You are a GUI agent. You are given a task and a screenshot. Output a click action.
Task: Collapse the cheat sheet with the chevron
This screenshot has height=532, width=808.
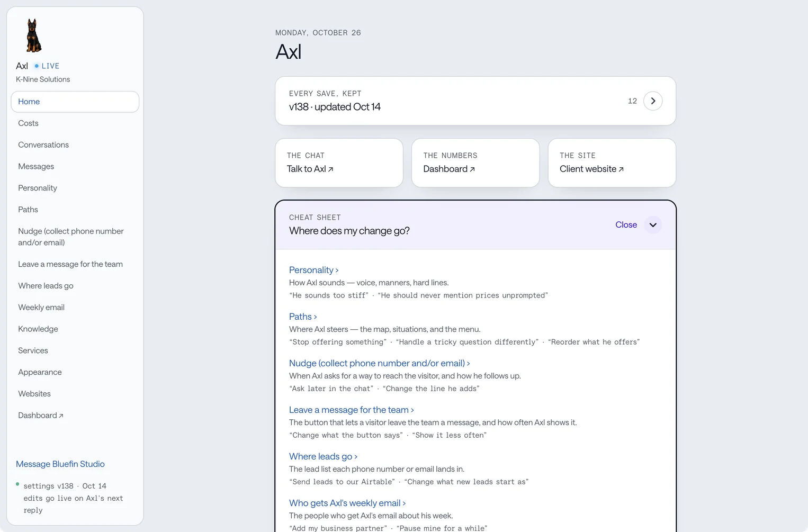[x=653, y=225]
